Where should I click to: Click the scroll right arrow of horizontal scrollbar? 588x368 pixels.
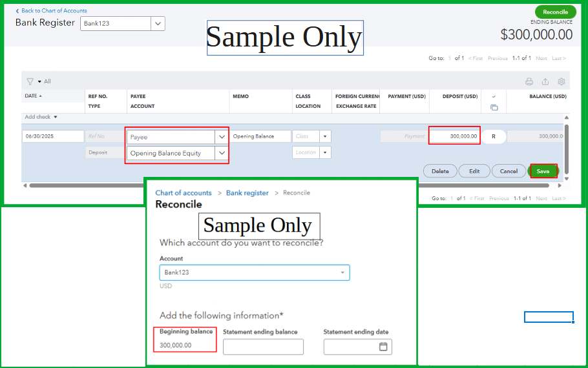560,185
